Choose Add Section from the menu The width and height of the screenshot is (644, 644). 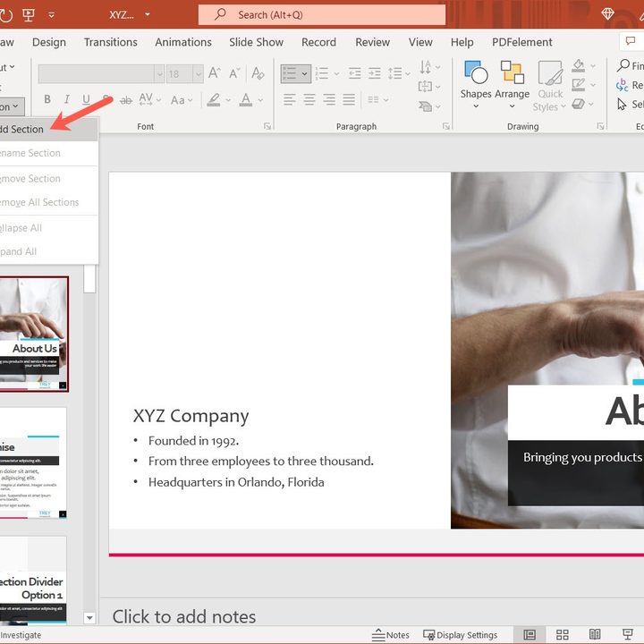[48, 130]
